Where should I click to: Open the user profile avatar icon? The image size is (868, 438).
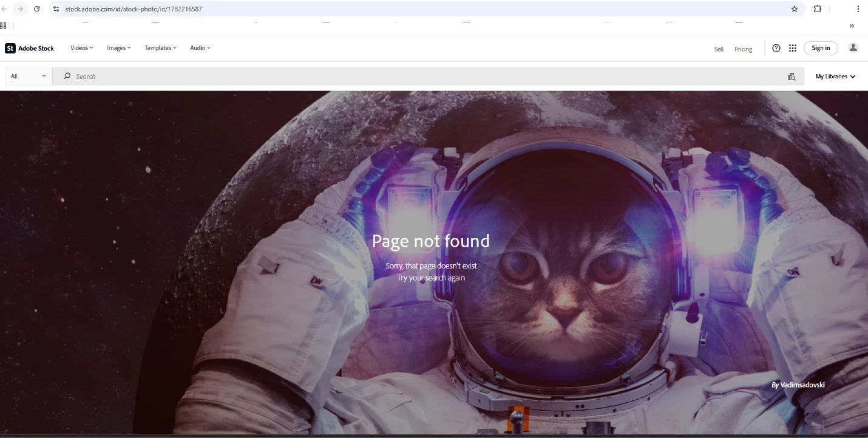(x=853, y=48)
